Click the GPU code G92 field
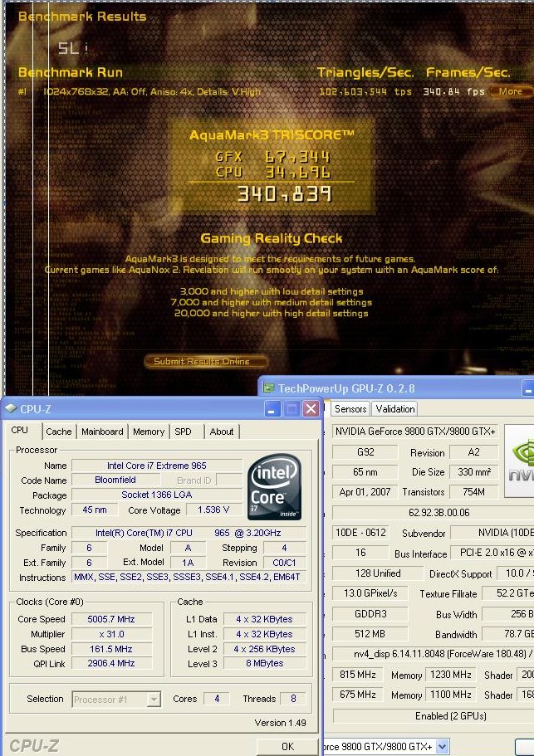This screenshot has height=756, width=534. (x=365, y=452)
